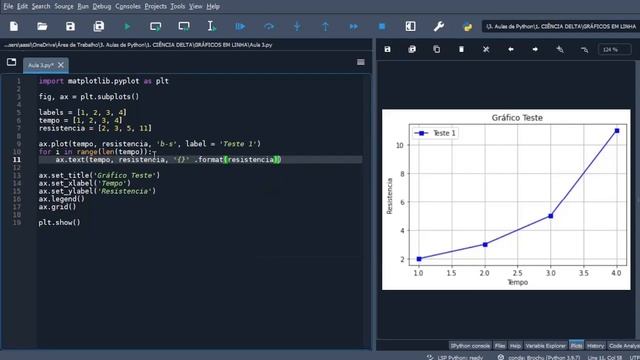640x360 pixels.
Task: Switch to the Help pane tab
Action: [515, 346]
